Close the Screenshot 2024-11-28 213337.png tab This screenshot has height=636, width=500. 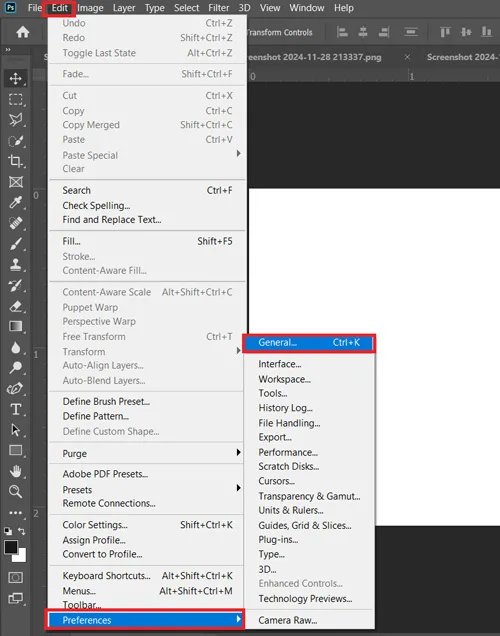coord(408,57)
